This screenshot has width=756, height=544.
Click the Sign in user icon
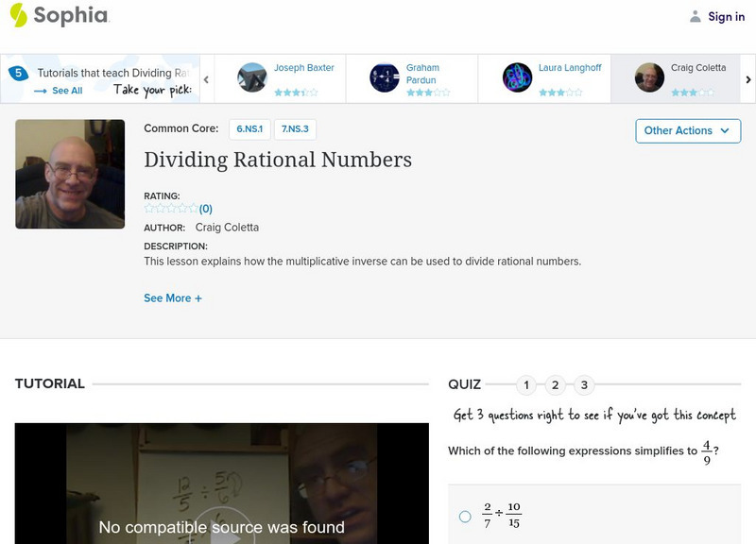coord(696,16)
